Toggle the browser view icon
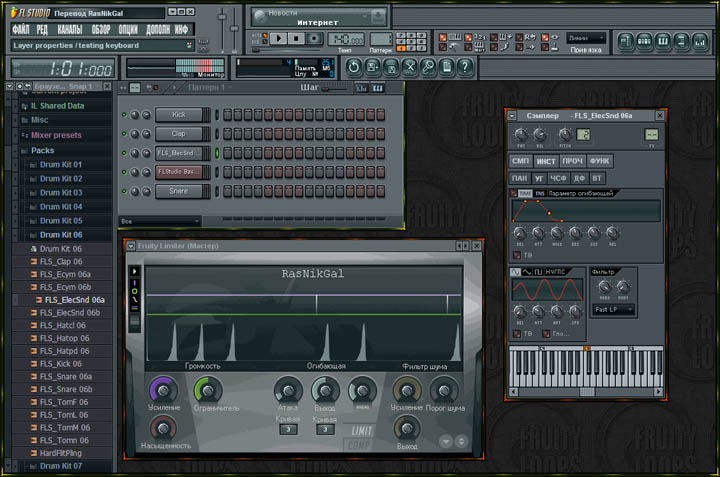 click(681, 42)
